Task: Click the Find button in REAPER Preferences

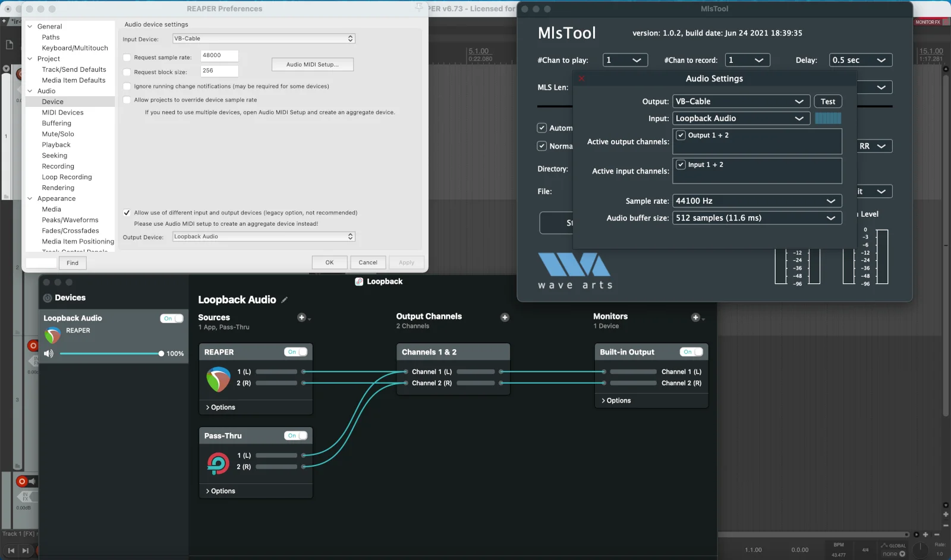Action: (x=73, y=262)
